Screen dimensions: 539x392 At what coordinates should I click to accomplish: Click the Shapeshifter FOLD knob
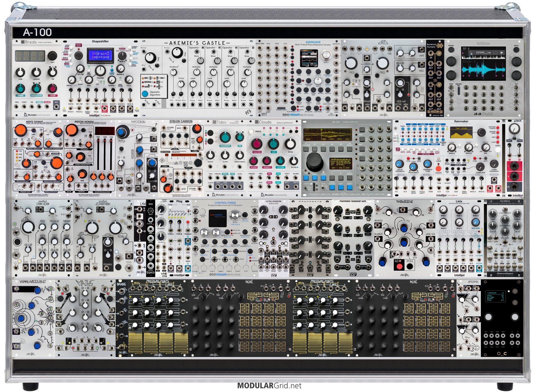click(129, 80)
